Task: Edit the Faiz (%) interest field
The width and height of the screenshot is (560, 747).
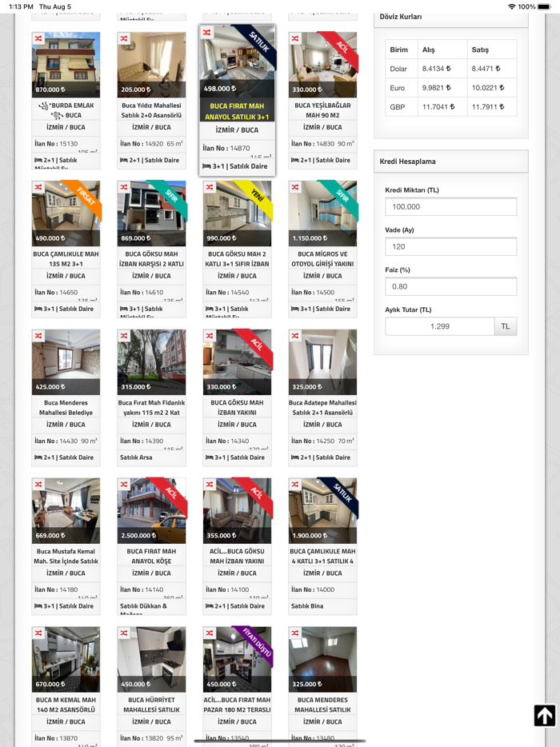Action: (x=450, y=286)
